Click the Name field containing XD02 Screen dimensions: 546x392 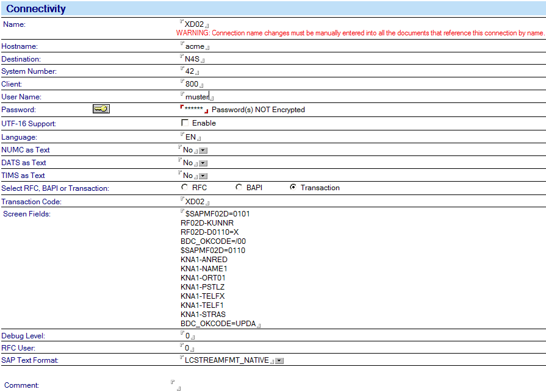coord(195,24)
